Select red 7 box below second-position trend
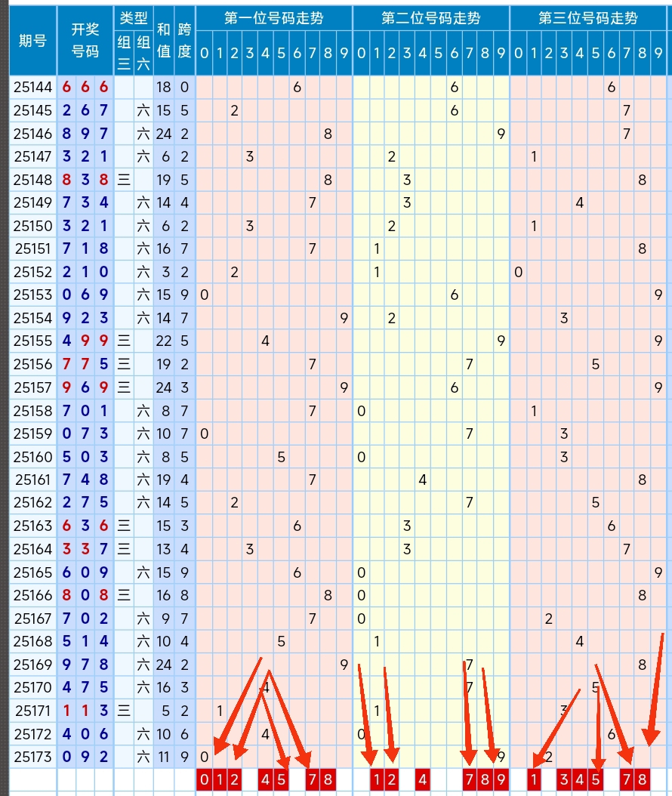This screenshot has width=672, height=796. 470,779
